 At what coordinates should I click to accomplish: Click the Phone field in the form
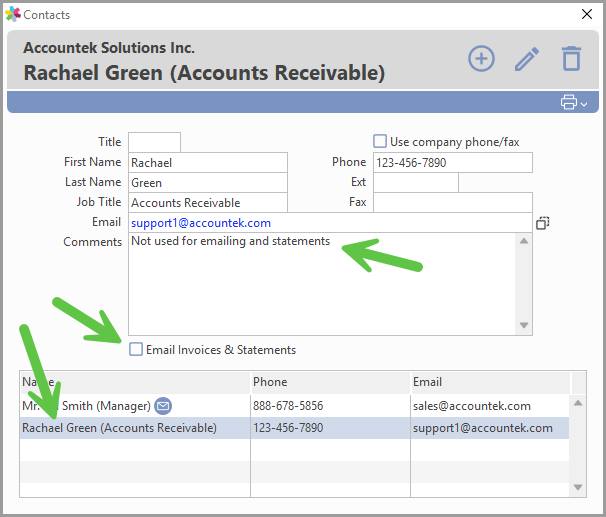(453, 163)
